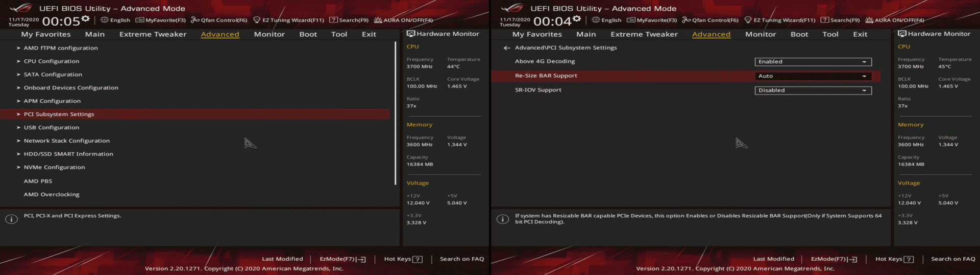The height and width of the screenshot is (275, 980).
Task: Click the scrollbar beside the Advanced menu list
Action: 395,112
